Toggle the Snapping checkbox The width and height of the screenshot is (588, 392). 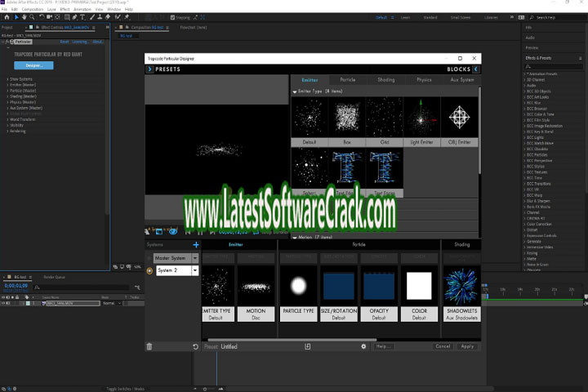pyautogui.click(x=172, y=17)
